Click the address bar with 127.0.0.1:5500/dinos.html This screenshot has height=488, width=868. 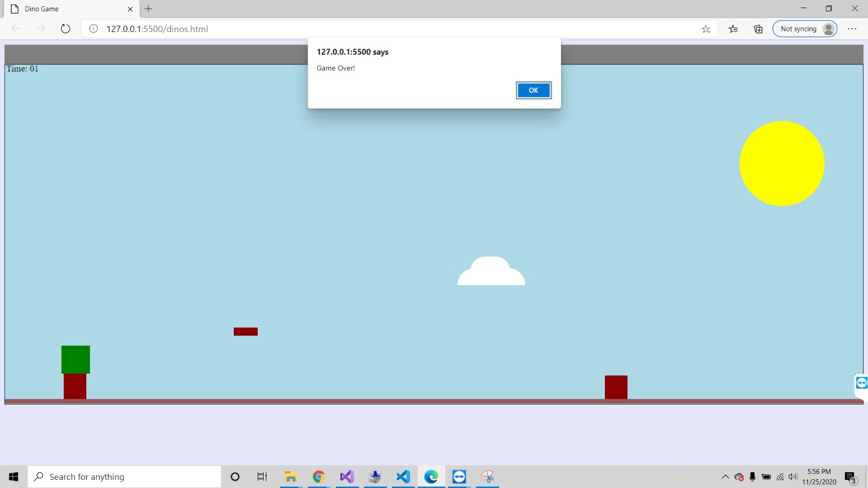point(399,29)
